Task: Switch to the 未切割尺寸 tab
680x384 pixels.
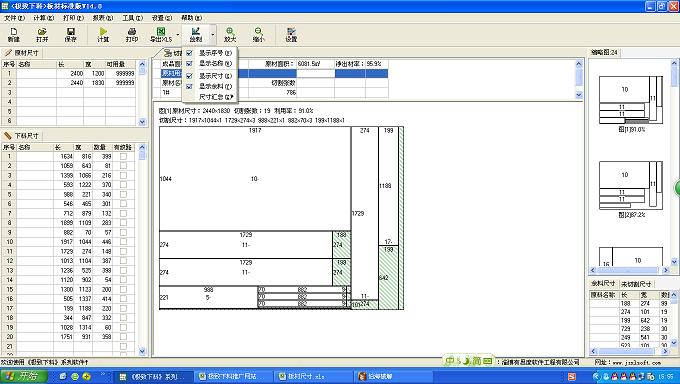Action: 636,284
